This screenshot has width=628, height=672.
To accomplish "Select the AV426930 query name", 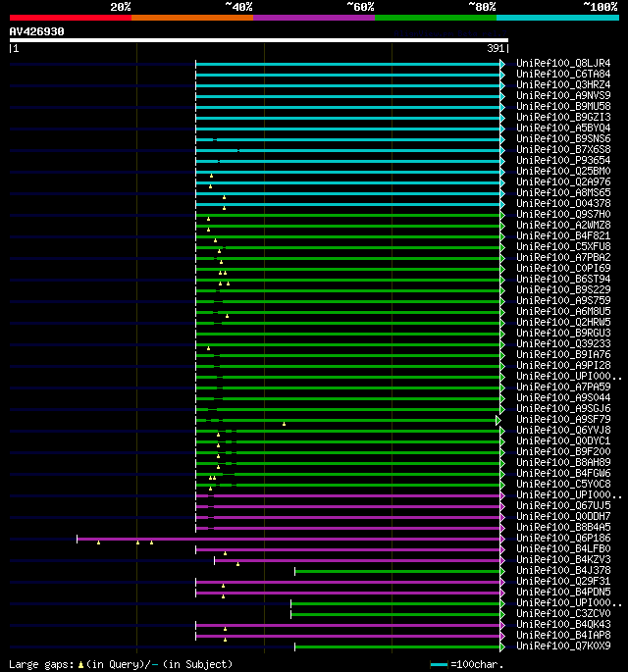I will [37, 31].
